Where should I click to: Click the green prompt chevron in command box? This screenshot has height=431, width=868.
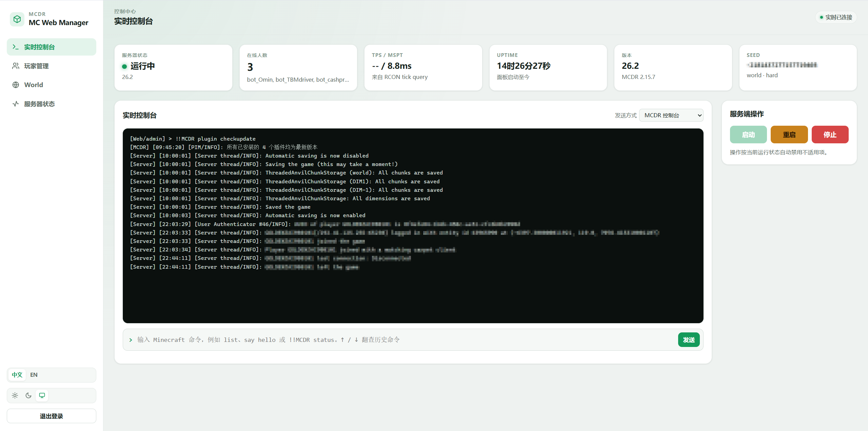131,340
